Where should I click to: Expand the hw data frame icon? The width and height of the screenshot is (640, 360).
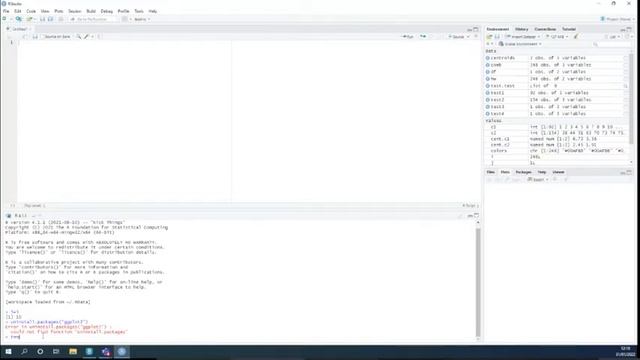487,79
